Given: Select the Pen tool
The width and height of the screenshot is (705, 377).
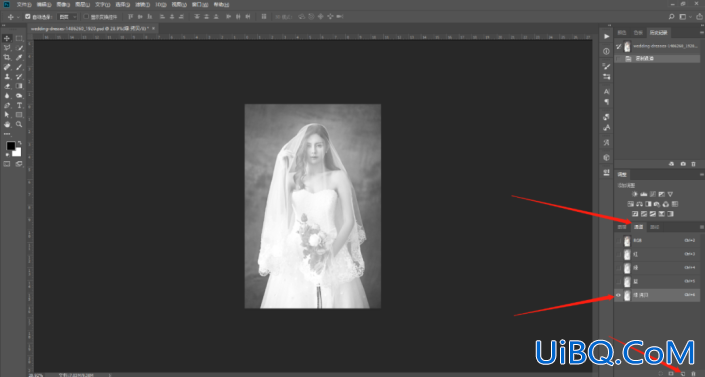Looking at the screenshot, I should [x=7, y=105].
